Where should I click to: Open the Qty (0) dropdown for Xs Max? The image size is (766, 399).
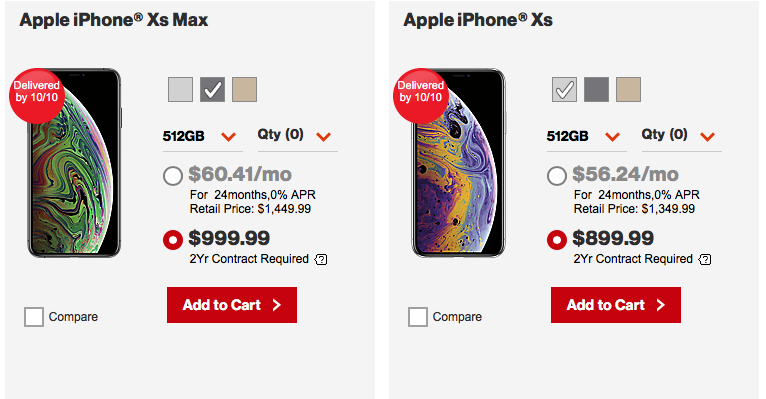pyautogui.click(x=298, y=137)
